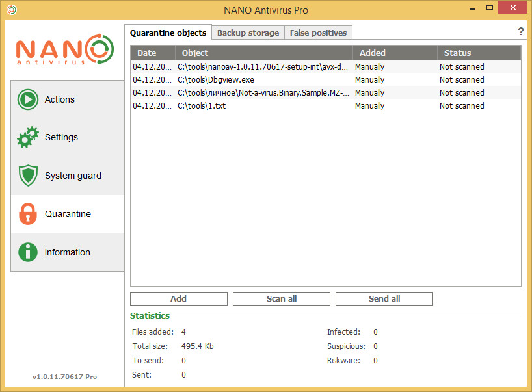Minimize the NANO Antivirus Pro window

coord(472,8)
